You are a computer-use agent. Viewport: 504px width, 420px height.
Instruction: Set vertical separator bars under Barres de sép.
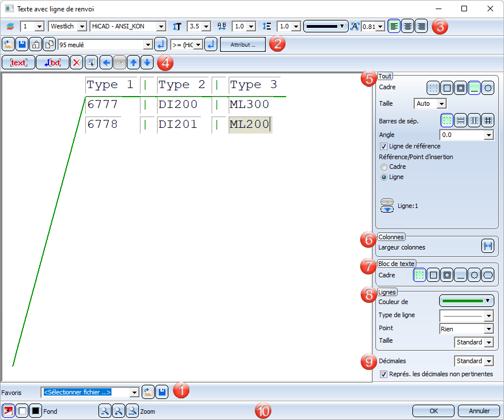point(474,120)
